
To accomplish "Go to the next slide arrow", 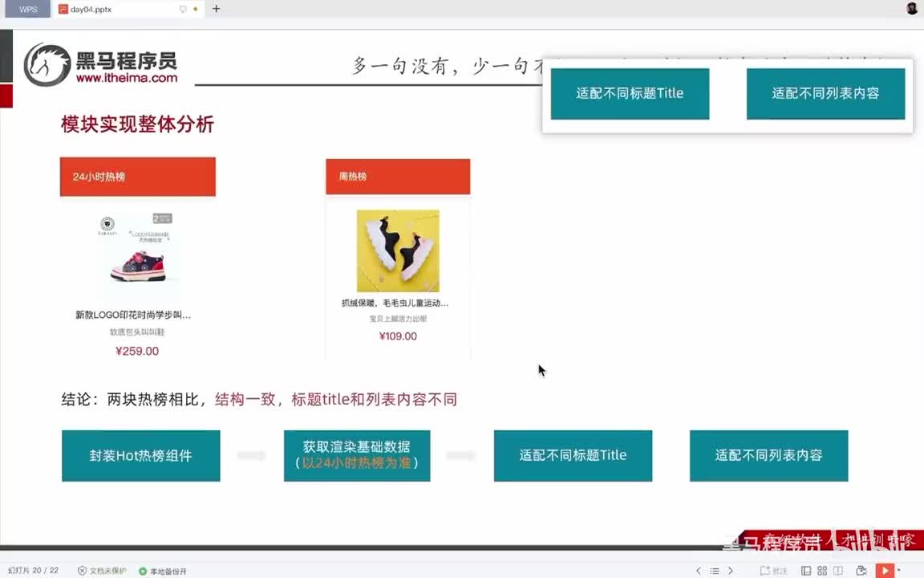I will [x=731, y=570].
